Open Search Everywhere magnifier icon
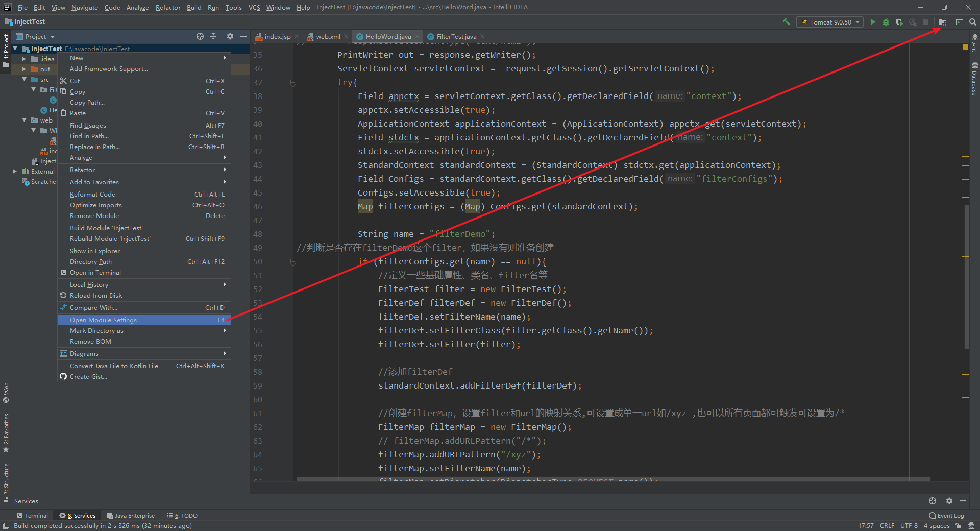Image resolution: width=980 pixels, height=531 pixels. click(973, 22)
